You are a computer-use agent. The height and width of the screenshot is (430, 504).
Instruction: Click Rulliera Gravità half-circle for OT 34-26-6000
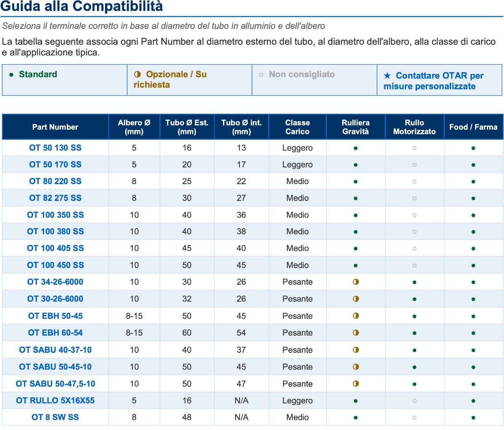356,282
